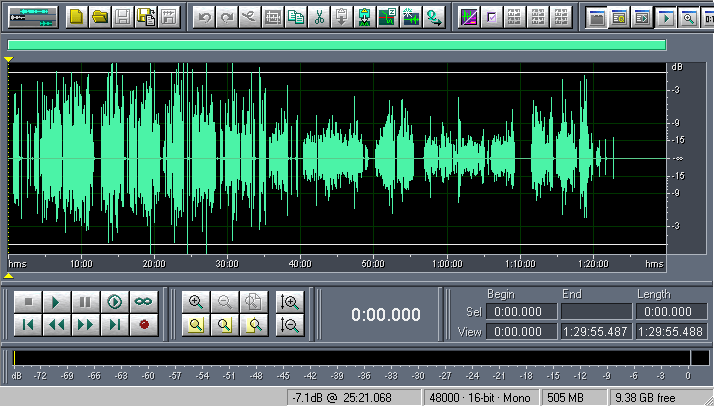Click the second grey grid toolbar icon

[538, 17]
